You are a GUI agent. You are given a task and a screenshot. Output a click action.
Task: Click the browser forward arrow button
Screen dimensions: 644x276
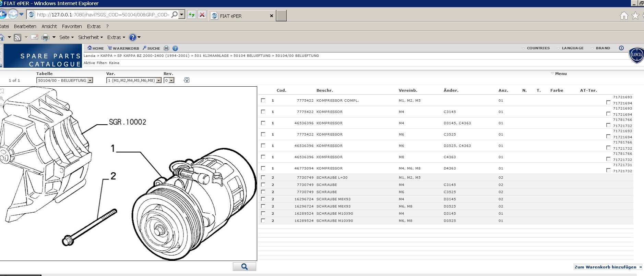pyautogui.click(x=13, y=14)
